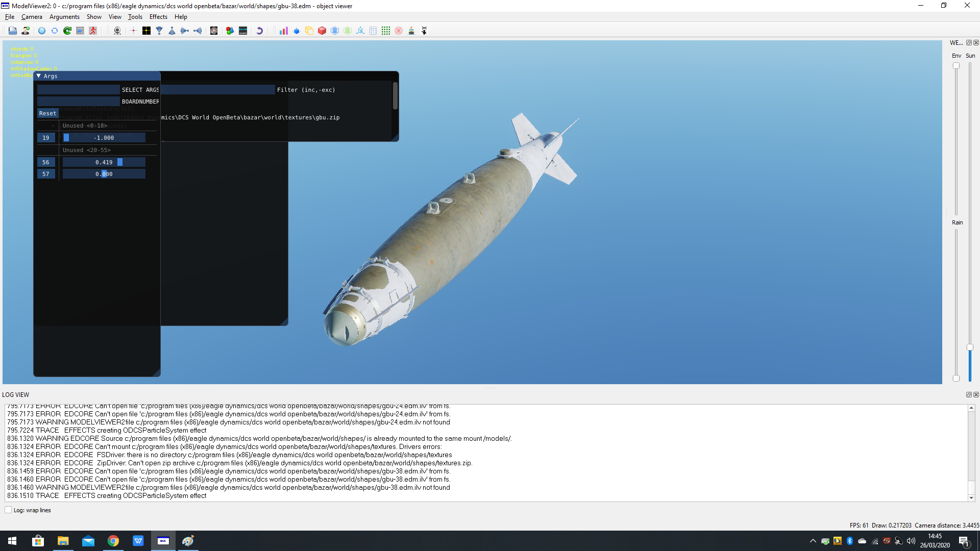Click the argument 57 value slider
Viewport: 980px width, 551px height.
(x=104, y=174)
